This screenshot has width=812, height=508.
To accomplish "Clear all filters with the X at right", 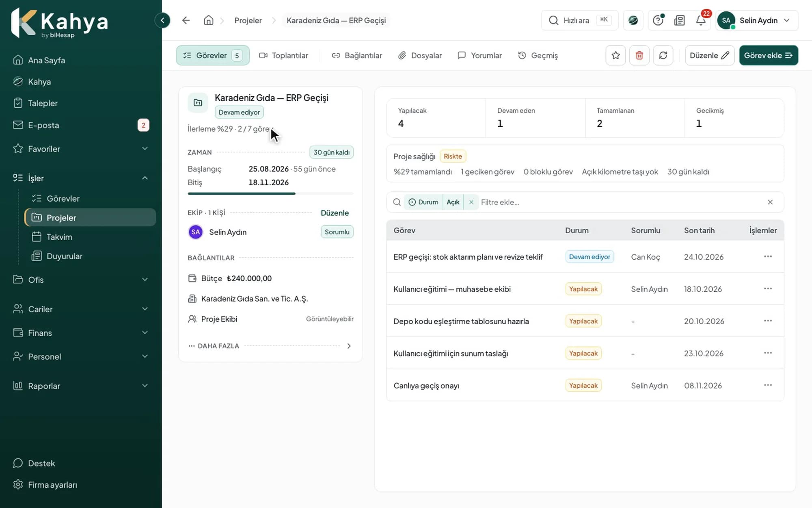I will coord(770,202).
